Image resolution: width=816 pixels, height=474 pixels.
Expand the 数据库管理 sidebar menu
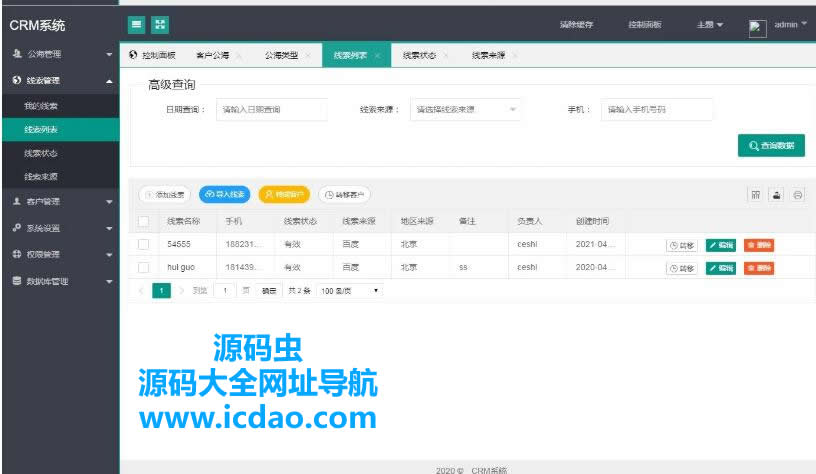point(61,281)
